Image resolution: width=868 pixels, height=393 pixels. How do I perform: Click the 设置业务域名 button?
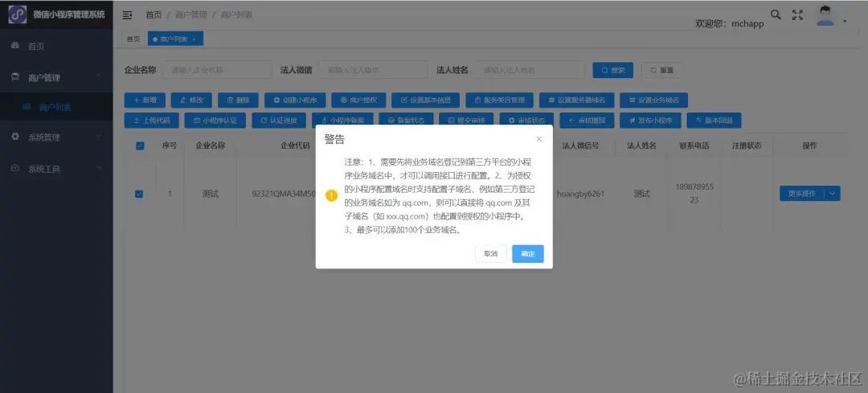[653, 100]
